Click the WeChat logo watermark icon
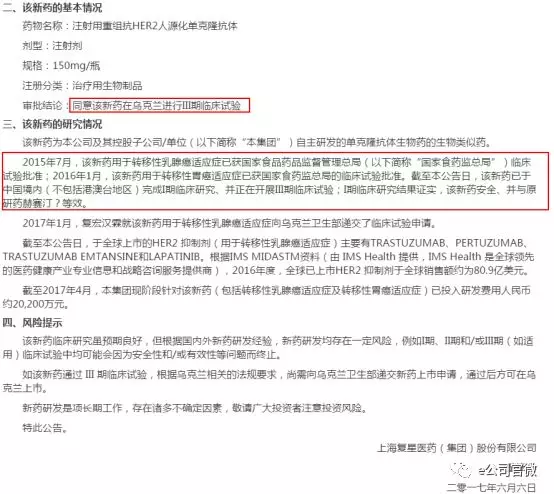 tap(462, 470)
